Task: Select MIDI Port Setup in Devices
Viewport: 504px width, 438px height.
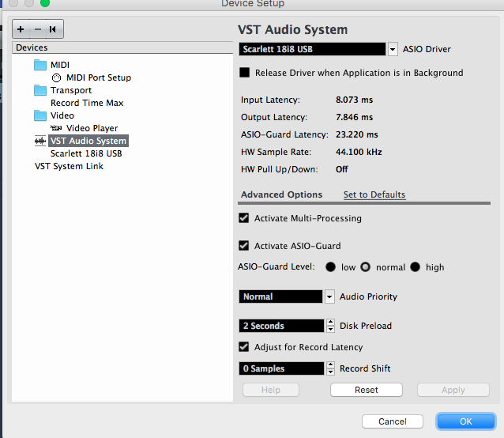Action: tap(99, 77)
